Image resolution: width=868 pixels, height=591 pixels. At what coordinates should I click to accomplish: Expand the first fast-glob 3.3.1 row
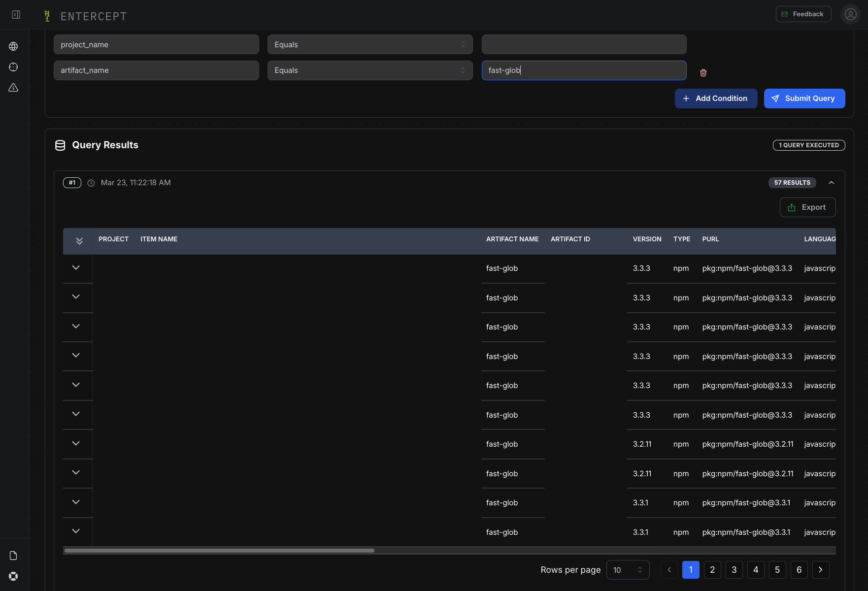click(76, 502)
